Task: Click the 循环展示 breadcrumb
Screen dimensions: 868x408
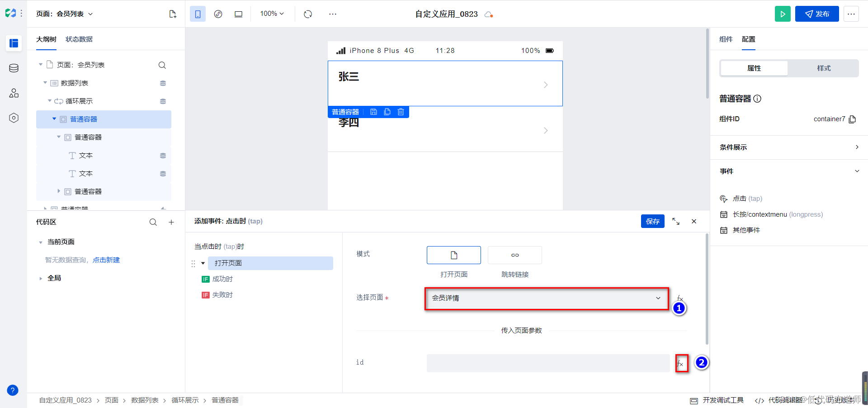Action: point(185,400)
